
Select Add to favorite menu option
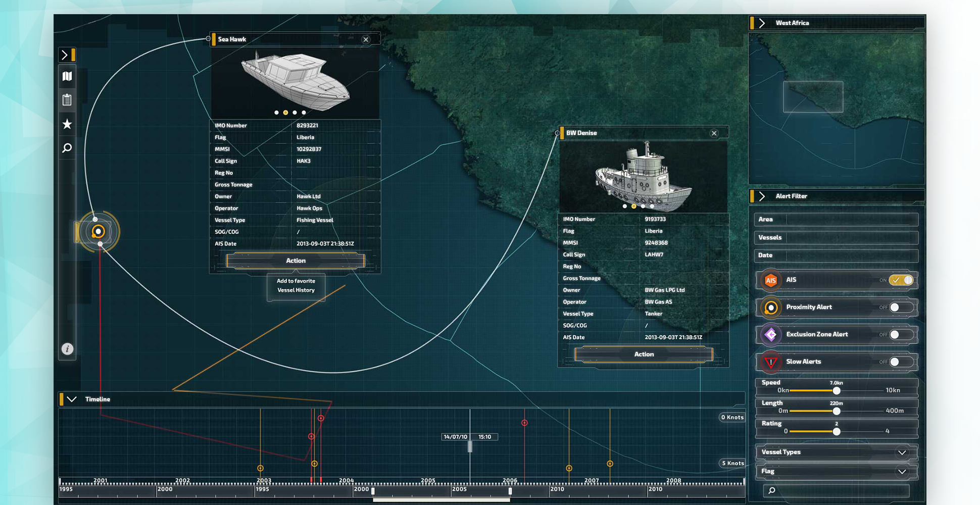[x=296, y=281]
